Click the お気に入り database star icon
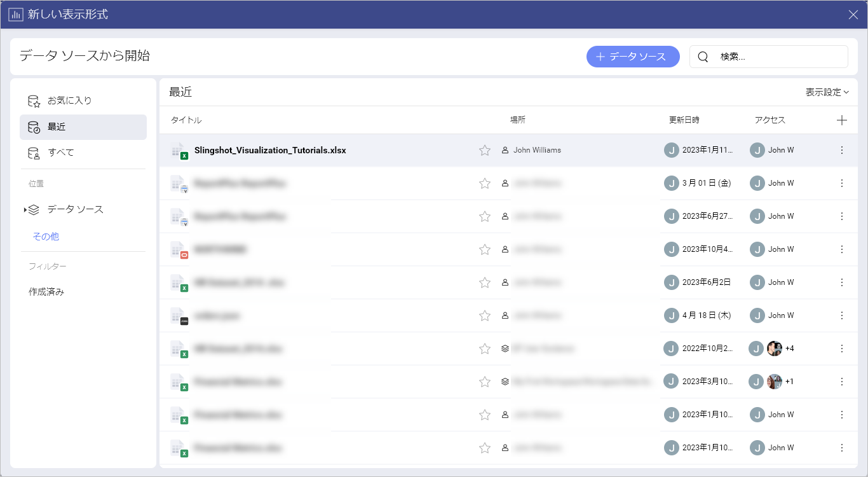The height and width of the screenshot is (477, 868). [34, 101]
